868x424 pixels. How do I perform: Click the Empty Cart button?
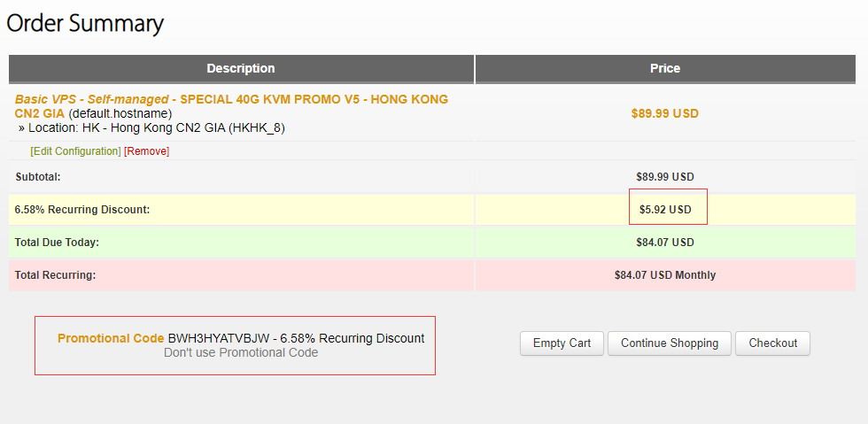click(562, 343)
